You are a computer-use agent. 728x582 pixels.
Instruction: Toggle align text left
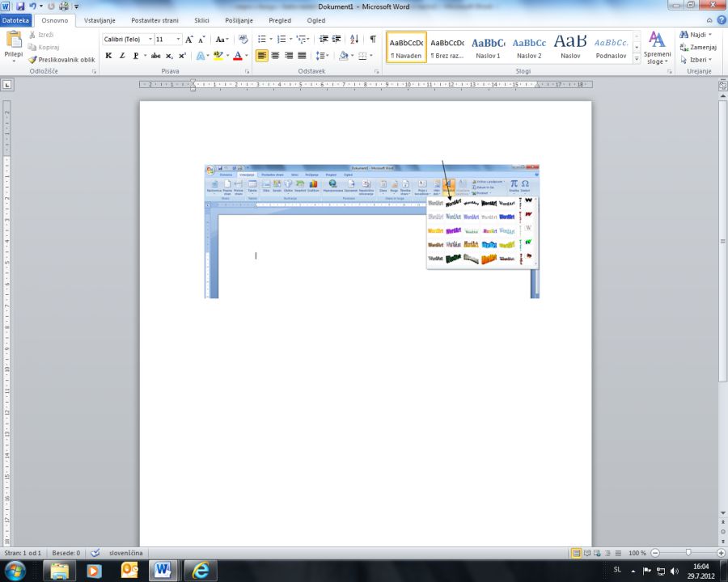(x=262, y=56)
